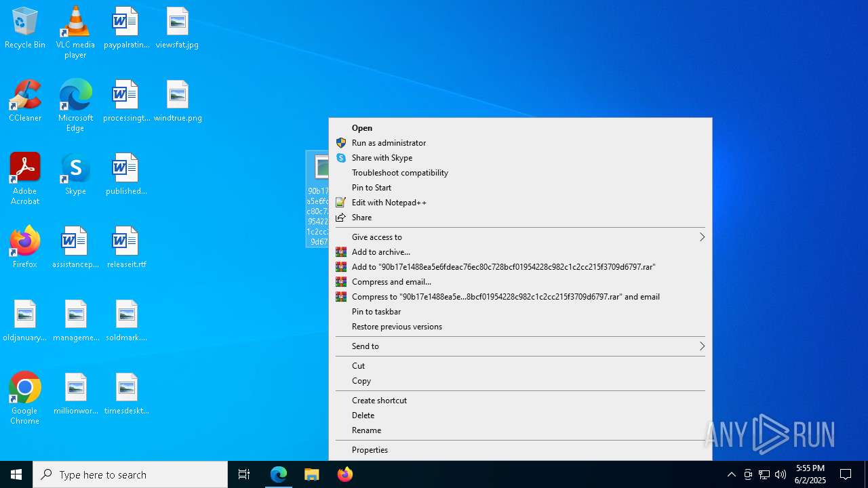Select windtrue.png image file icon
This screenshot has height=488, width=868.
click(178, 102)
